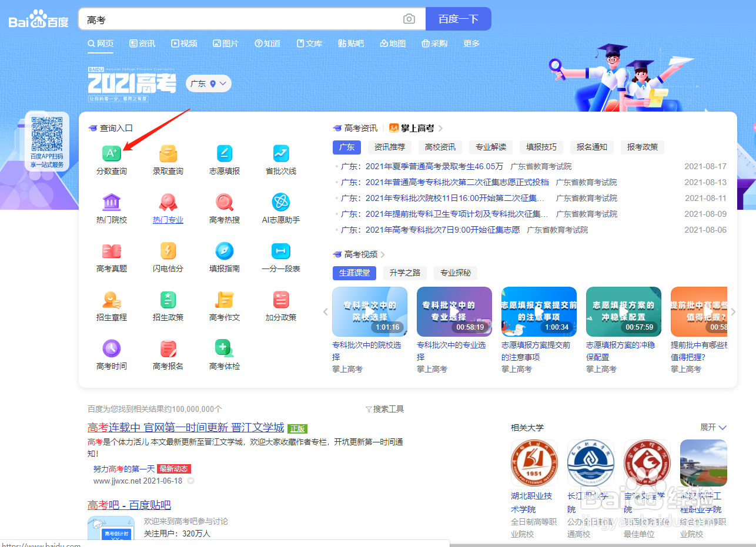
Task: Switch to the 采购 search tab
Action: tap(434, 43)
